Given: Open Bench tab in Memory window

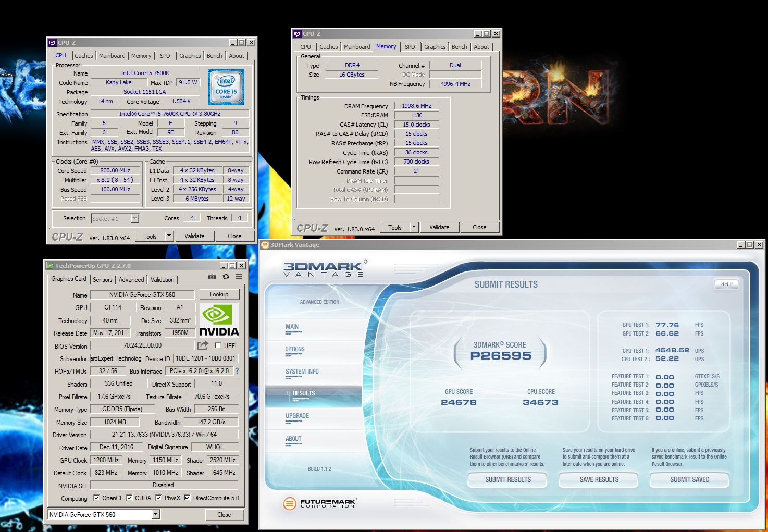Looking at the screenshot, I should (459, 47).
